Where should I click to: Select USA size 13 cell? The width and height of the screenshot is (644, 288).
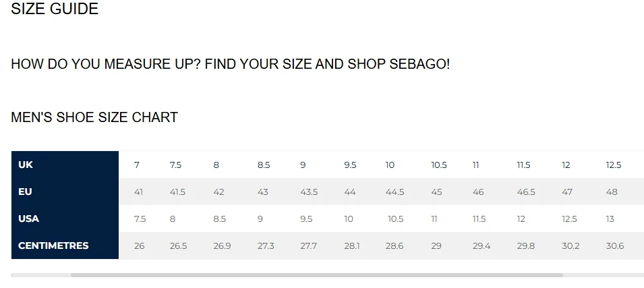click(610, 219)
